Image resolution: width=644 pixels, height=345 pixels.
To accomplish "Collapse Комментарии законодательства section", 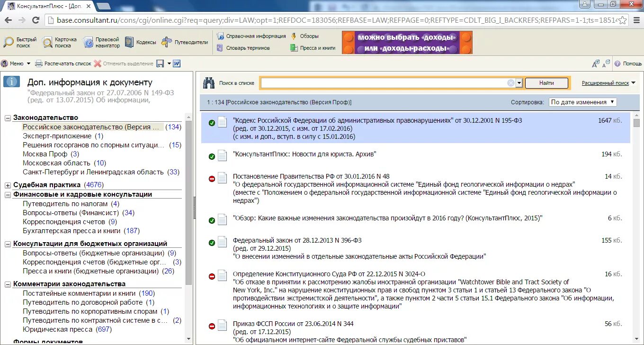I will point(8,284).
